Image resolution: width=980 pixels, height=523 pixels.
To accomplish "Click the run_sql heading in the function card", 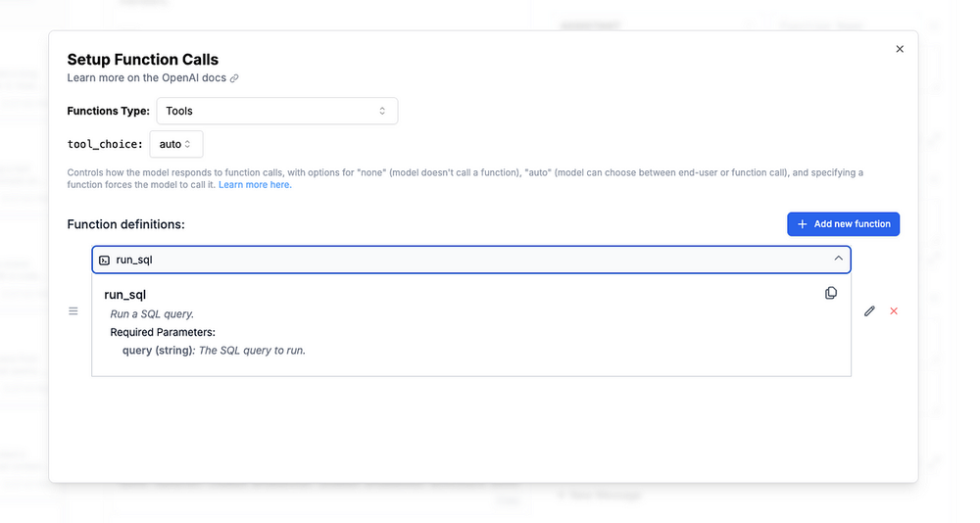I will (125, 294).
